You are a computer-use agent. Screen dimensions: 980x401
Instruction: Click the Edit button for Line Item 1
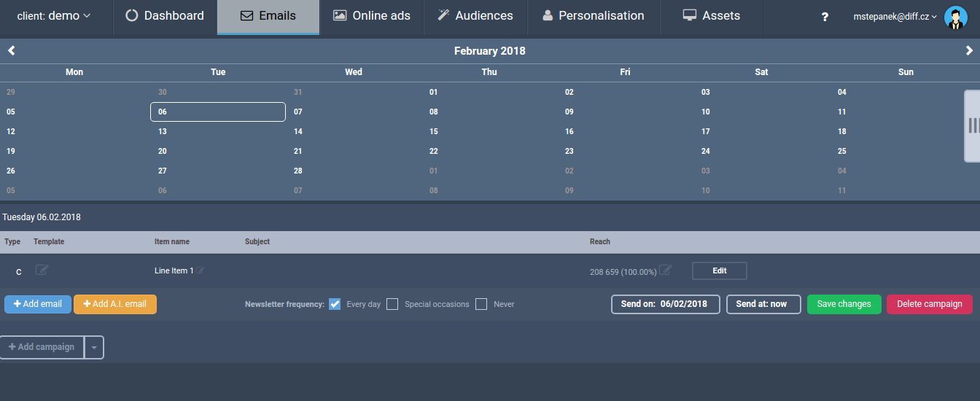720,270
